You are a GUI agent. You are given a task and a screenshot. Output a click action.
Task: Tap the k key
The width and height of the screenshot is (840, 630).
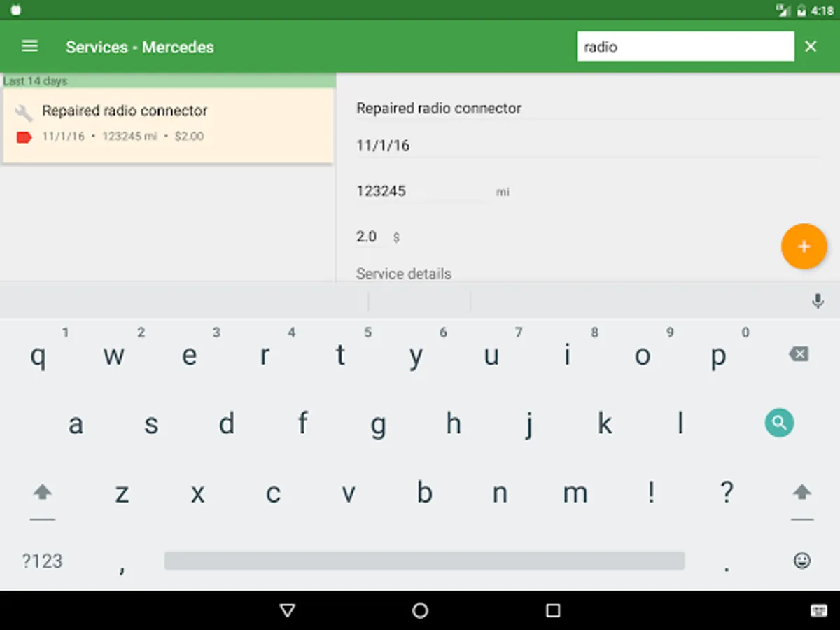pyautogui.click(x=605, y=423)
